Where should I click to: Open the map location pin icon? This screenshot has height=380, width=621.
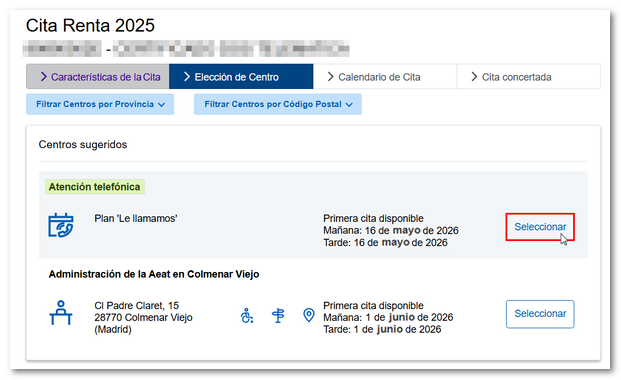click(x=309, y=315)
